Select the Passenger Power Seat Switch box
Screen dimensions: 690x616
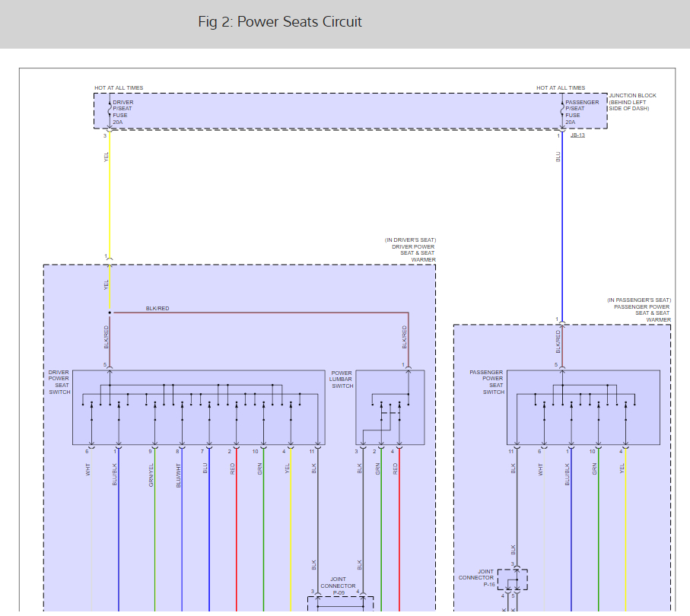583,407
